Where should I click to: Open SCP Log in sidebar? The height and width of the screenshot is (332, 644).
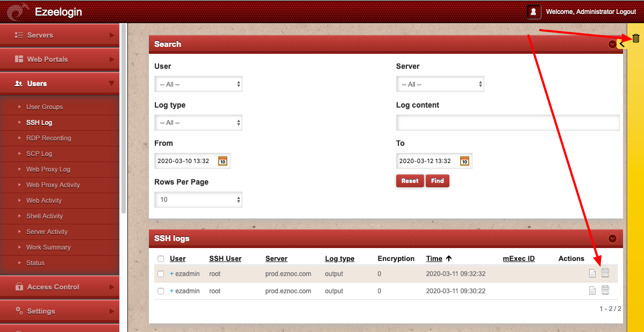[39, 154]
